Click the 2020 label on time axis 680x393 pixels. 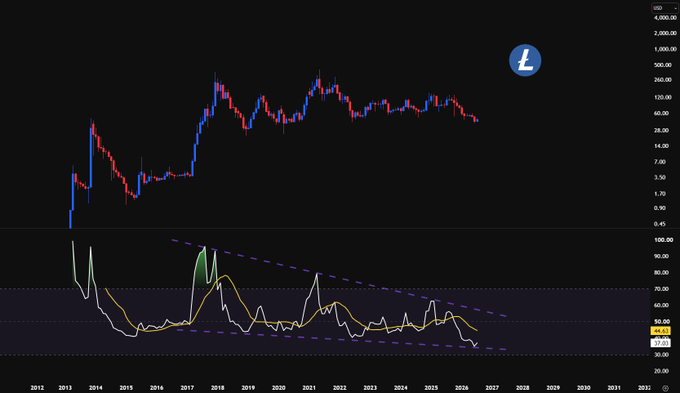[278, 388]
